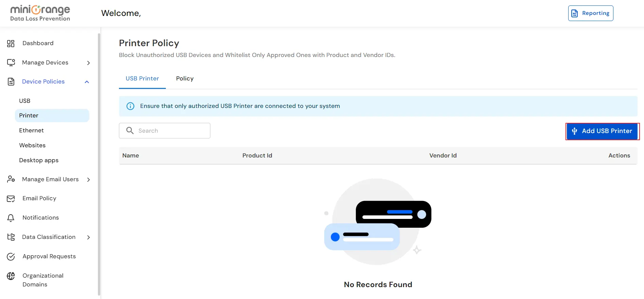Click the Notifications bell icon
This screenshot has width=644, height=299.
coord(11,218)
